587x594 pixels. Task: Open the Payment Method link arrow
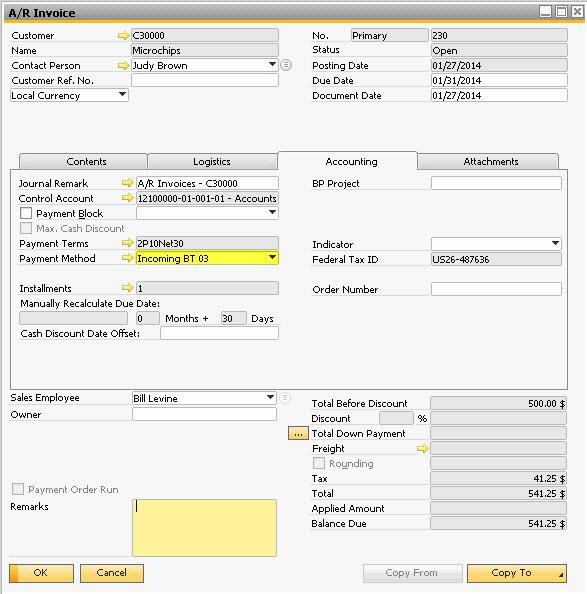[x=127, y=258]
